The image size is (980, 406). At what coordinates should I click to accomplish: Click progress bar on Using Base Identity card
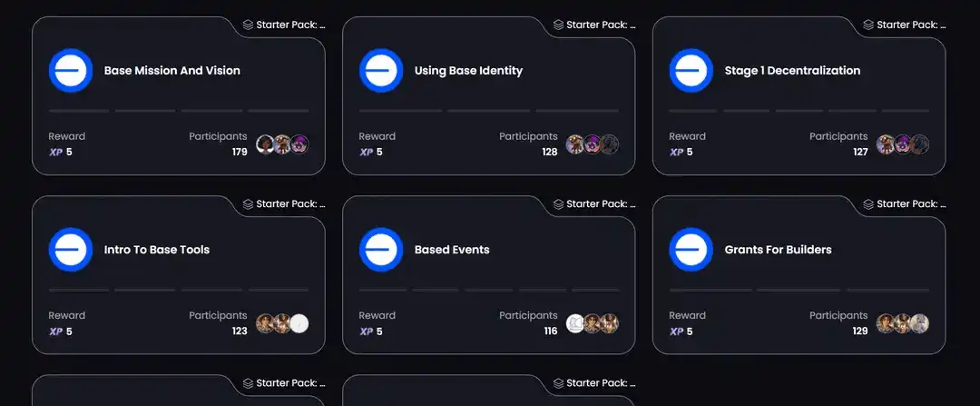coord(489,111)
